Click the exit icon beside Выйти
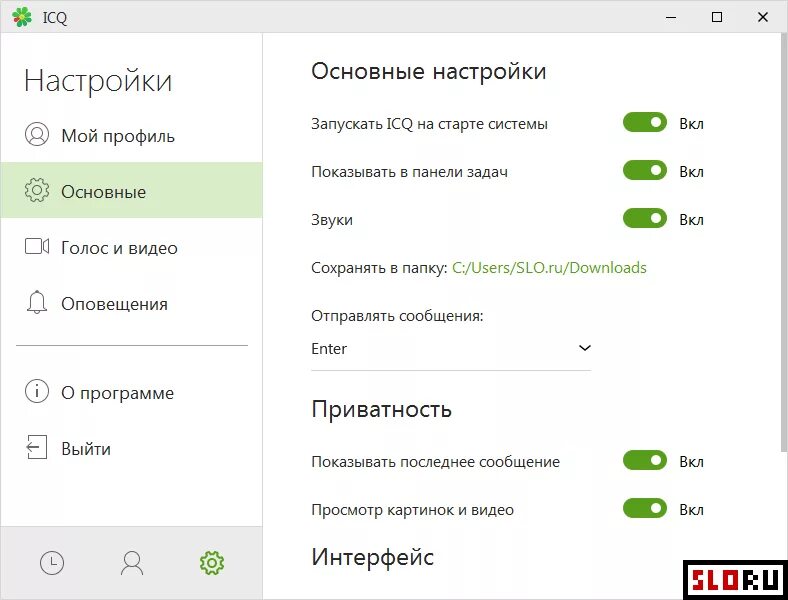Image resolution: width=788 pixels, height=600 pixels. [x=36, y=447]
